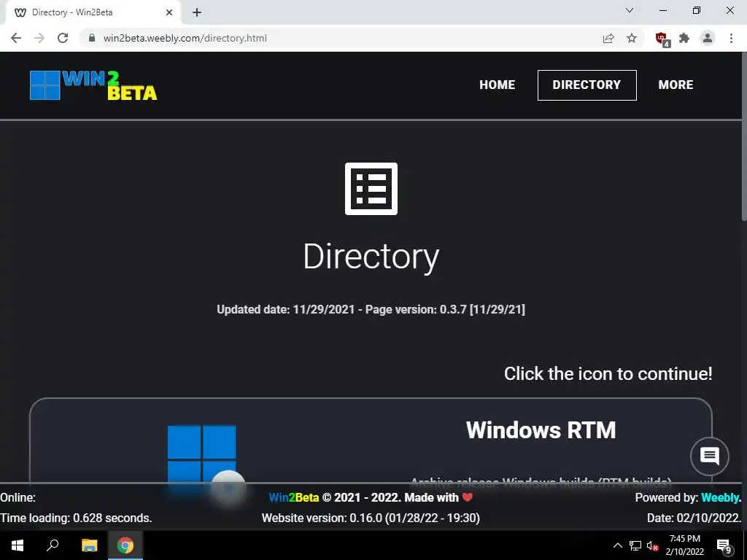The width and height of the screenshot is (747, 560).
Task: Click the 'Online:' footer label
Action: 18,497
